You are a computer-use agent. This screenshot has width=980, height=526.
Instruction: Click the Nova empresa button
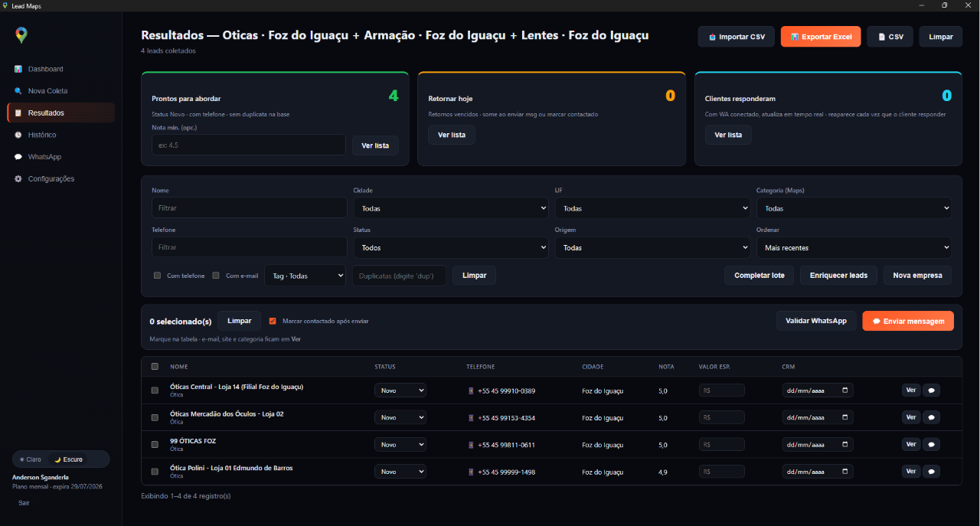coord(917,276)
